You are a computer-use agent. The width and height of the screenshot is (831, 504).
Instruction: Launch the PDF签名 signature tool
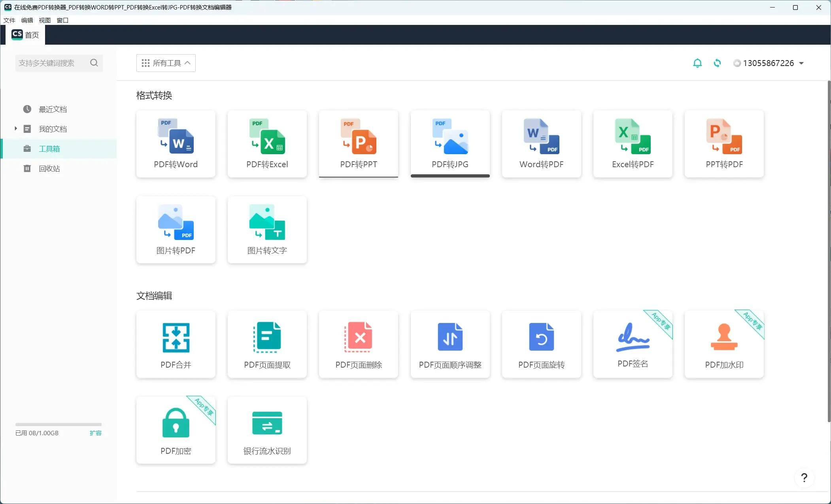(633, 344)
